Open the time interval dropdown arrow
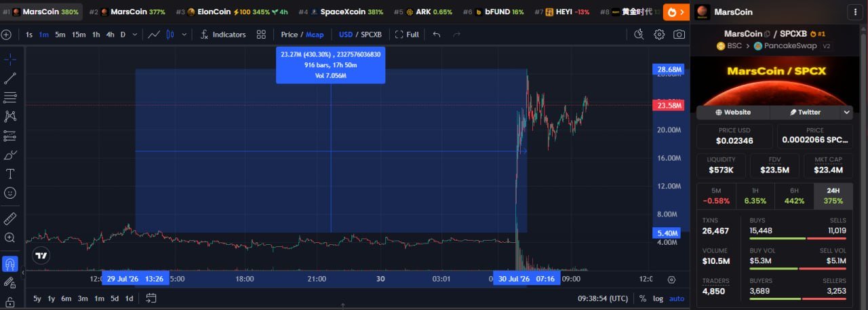 [x=134, y=35]
